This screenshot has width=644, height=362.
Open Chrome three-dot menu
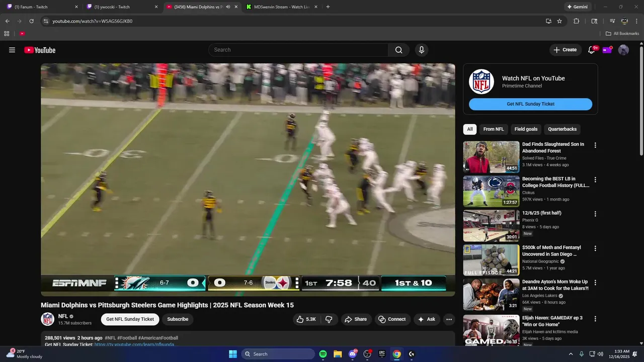point(636,21)
